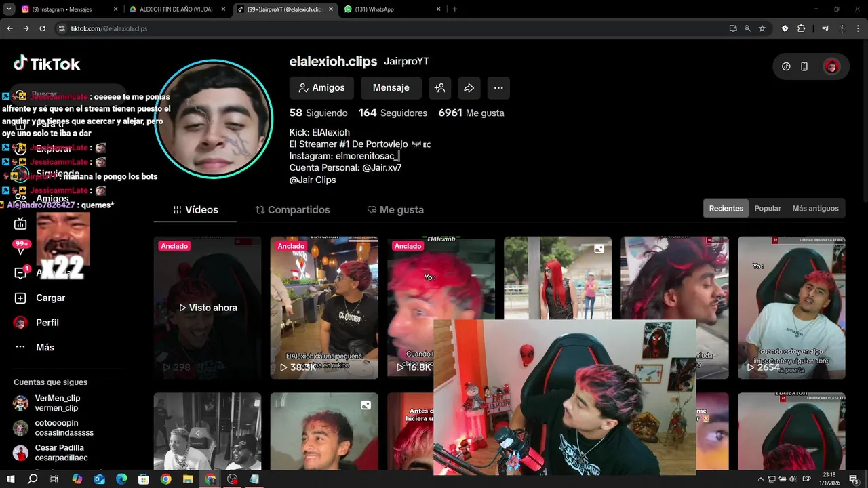The width and height of the screenshot is (868, 488).
Task: Select the Compartidos profile tab
Action: click(292, 210)
